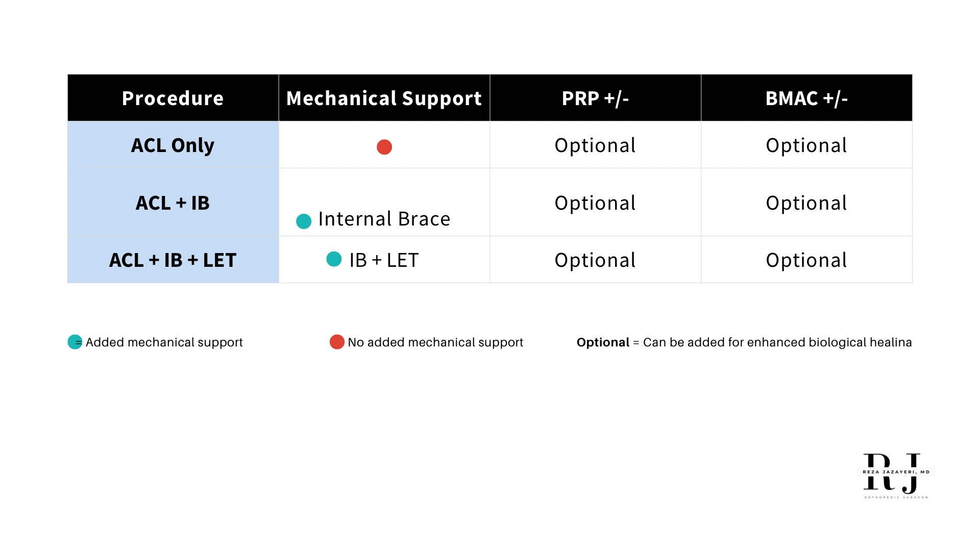Select Optional under PRP for ACL + IB + LET
Image resolution: width=980 pixels, height=551 pixels.
coord(595,260)
